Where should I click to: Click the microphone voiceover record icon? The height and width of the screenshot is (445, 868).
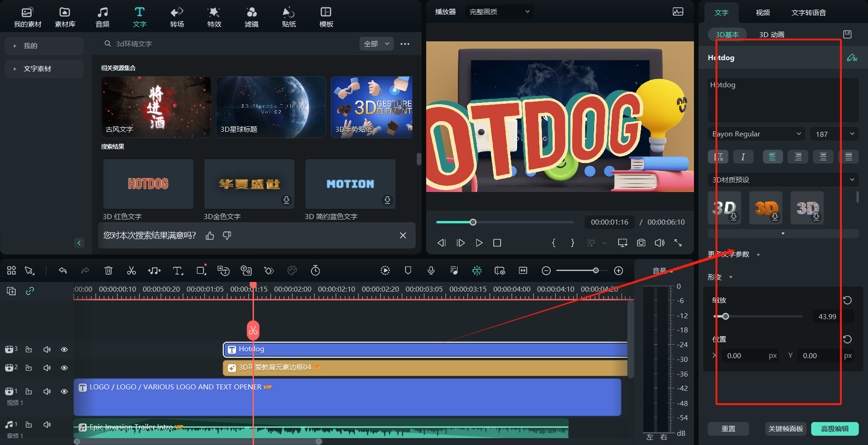point(431,271)
